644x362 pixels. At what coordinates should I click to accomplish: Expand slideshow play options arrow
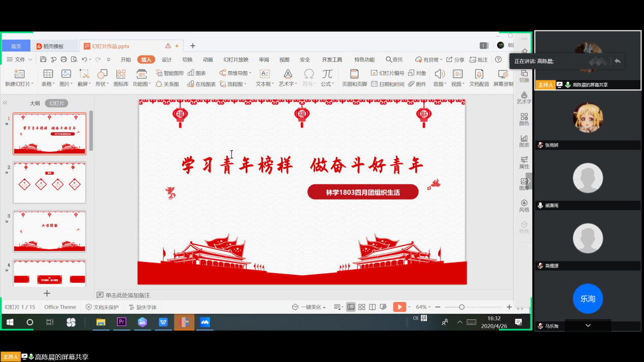409,307
